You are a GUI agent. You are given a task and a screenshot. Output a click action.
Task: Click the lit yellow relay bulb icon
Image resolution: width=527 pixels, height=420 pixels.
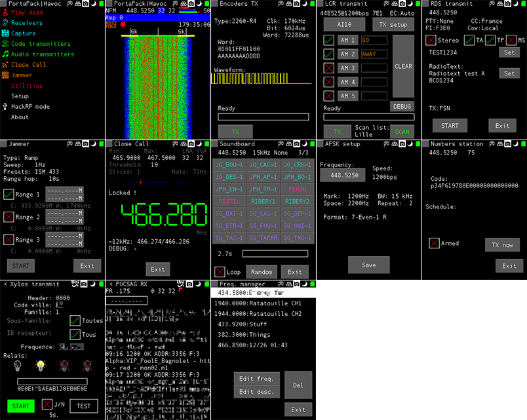click(40, 366)
